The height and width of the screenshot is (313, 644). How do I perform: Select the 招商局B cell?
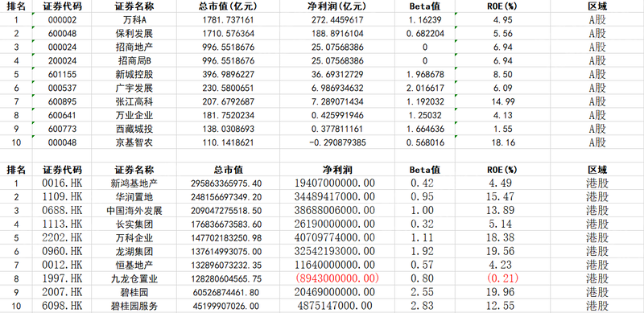coord(134,61)
